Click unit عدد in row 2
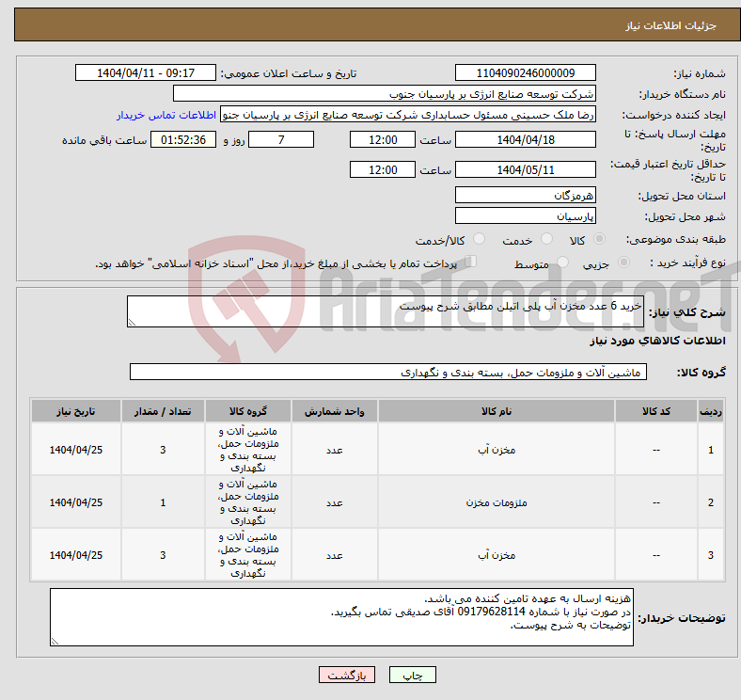Image resolution: width=741 pixels, height=700 pixels. point(334,502)
